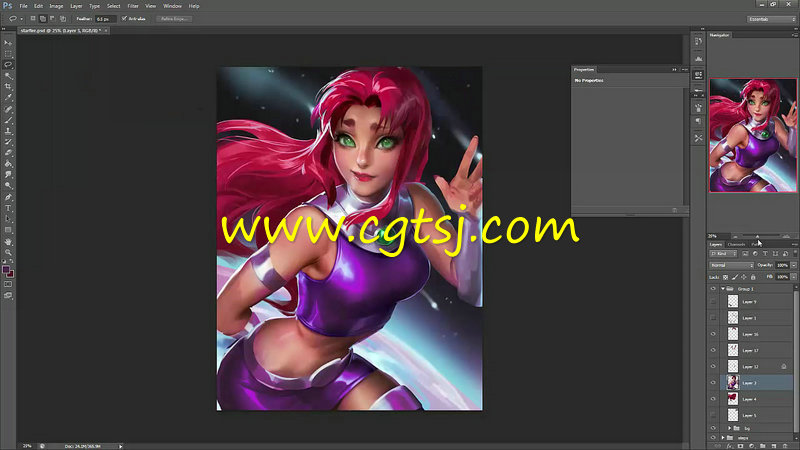The height and width of the screenshot is (450, 800).
Task: Open the Fill value dropdown arrow
Action: click(x=793, y=277)
